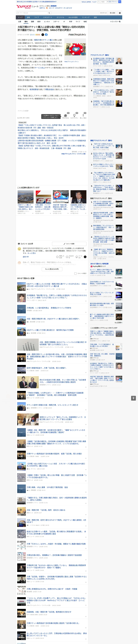Click 記事に関する報告 report icon link

(x=23, y=118)
